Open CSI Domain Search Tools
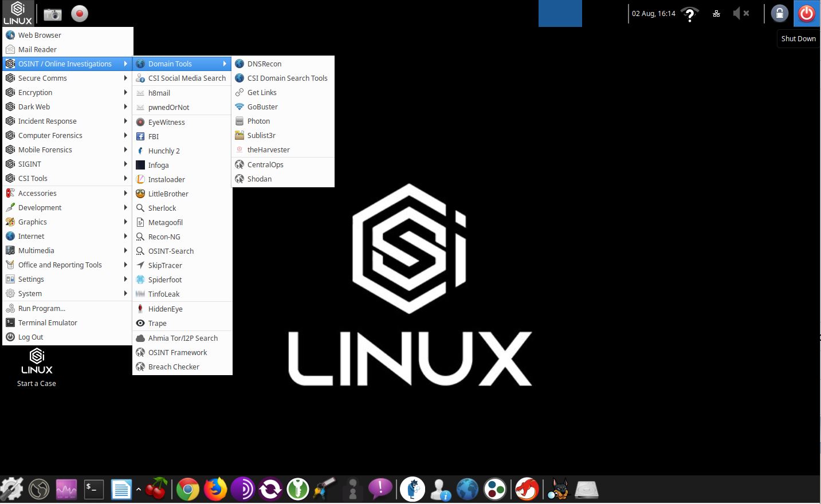The height and width of the screenshot is (504, 821). pos(283,78)
